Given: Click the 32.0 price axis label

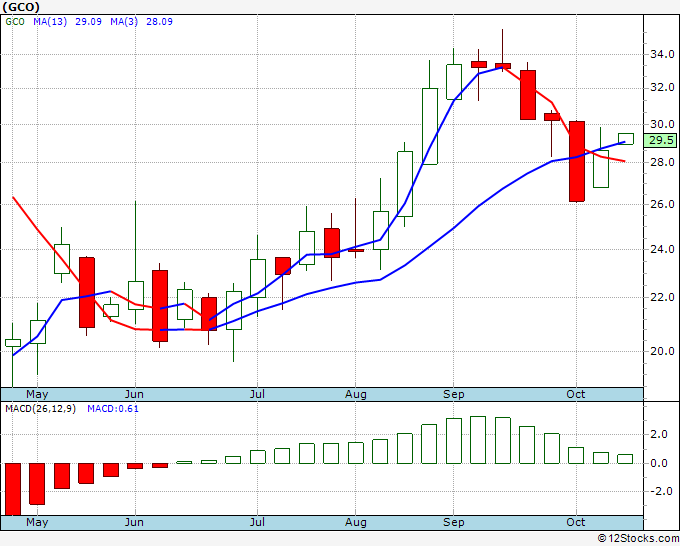Looking at the screenshot, I should tap(662, 88).
